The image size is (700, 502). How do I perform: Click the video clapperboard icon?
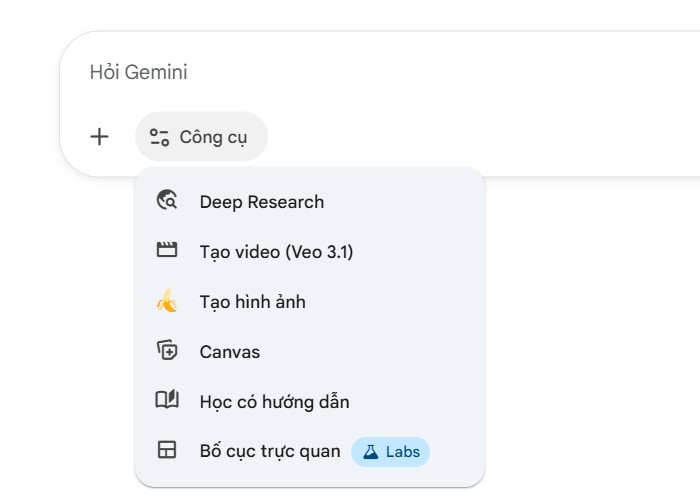click(x=167, y=251)
